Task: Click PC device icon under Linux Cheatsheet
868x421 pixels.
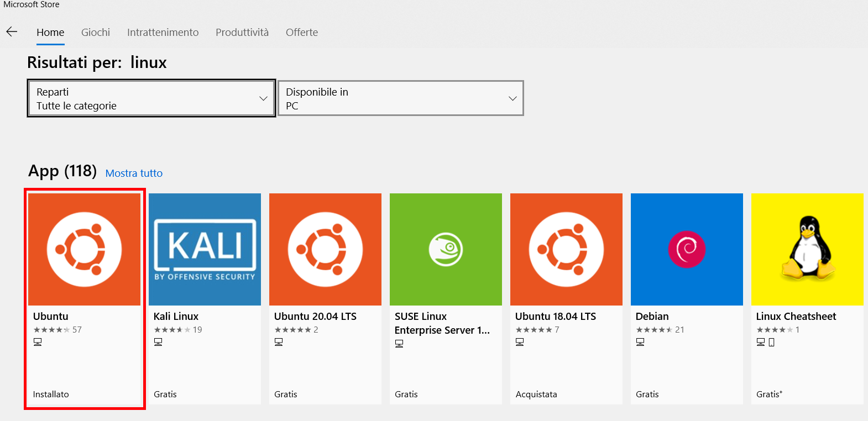Action: point(761,342)
